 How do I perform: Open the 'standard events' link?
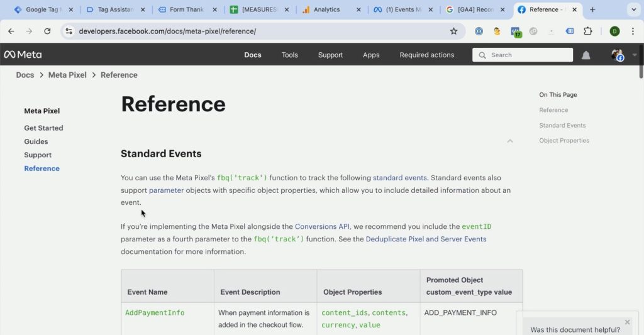click(399, 178)
